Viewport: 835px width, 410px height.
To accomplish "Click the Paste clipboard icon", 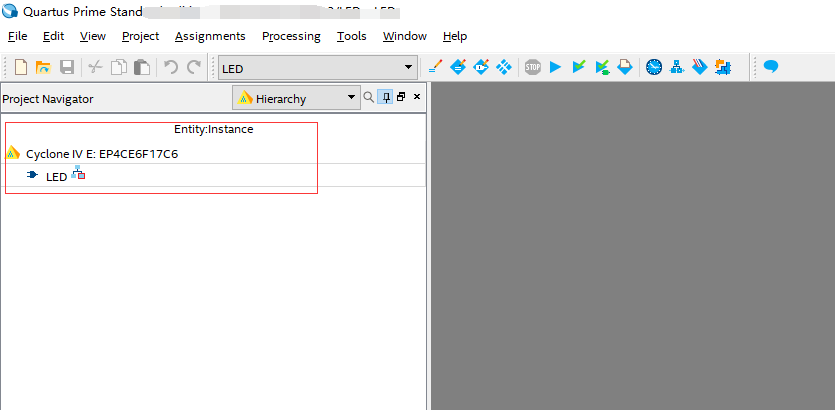I will pyautogui.click(x=142, y=67).
